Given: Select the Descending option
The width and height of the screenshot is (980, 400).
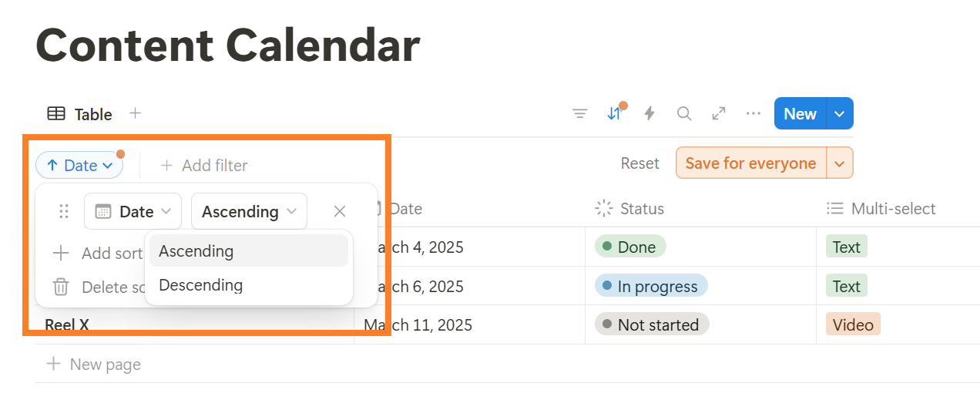Looking at the screenshot, I should click(x=201, y=285).
